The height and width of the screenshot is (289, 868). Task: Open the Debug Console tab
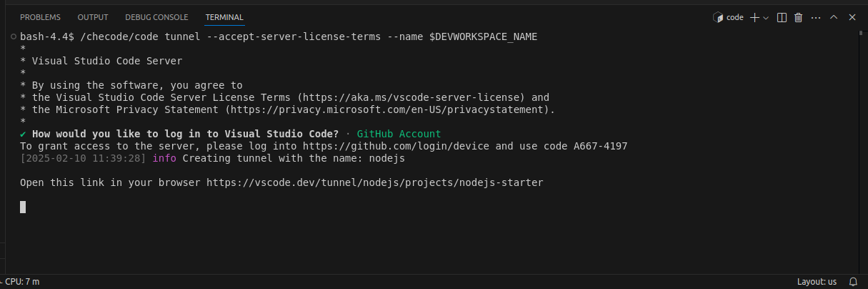[156, 17]
